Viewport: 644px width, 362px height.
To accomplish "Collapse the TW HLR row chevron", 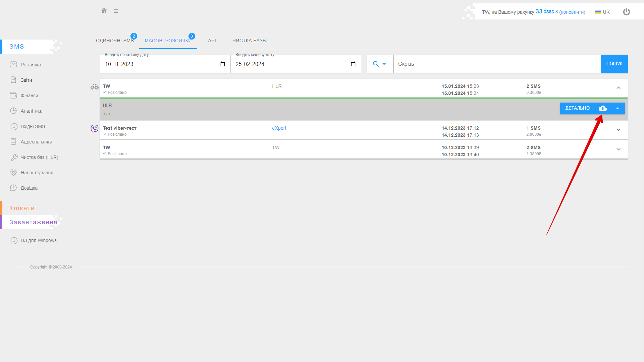I will (619, 88).
